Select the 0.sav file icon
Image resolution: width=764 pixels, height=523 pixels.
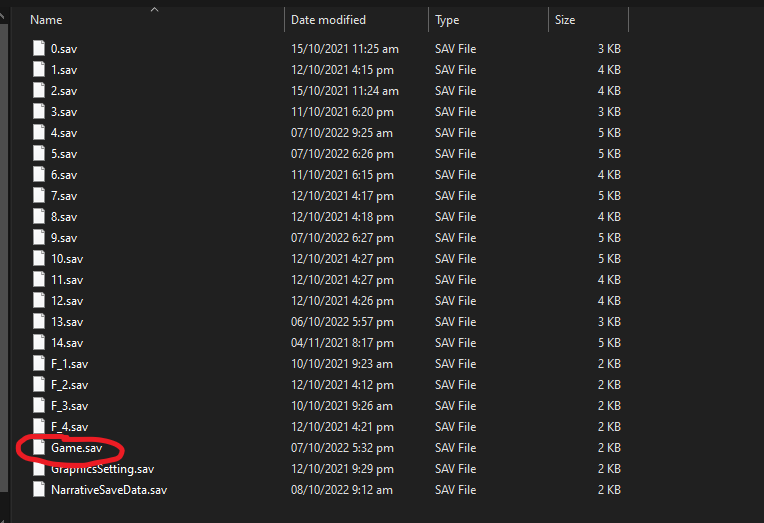coord(39,48)
